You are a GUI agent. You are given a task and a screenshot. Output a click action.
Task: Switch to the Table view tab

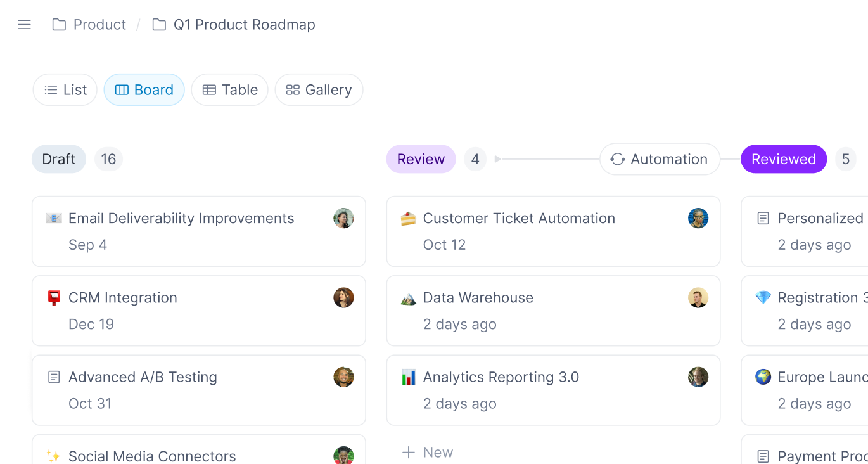click(230, 90)
